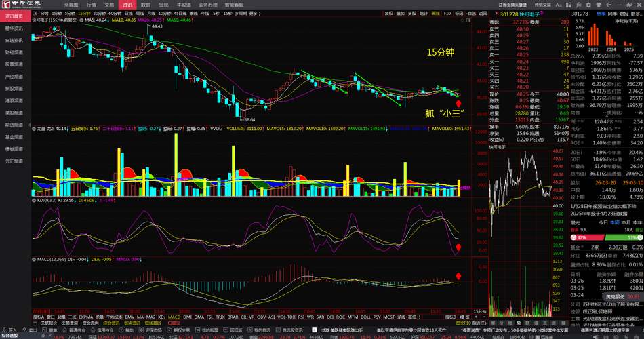Open the 模板 template dropdown

pyautogui.click(x=464, y=317)
